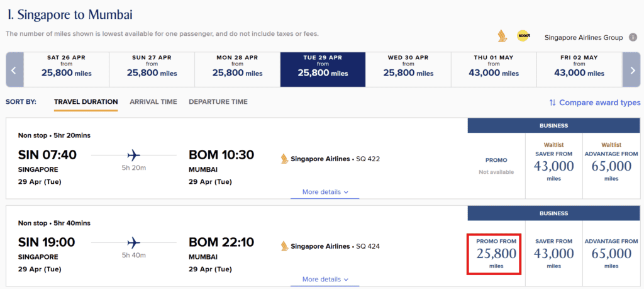Click the yellow Scoot airline logo
Screen dimensions: 644x289
pyautogui.click(x=523, y=36)
